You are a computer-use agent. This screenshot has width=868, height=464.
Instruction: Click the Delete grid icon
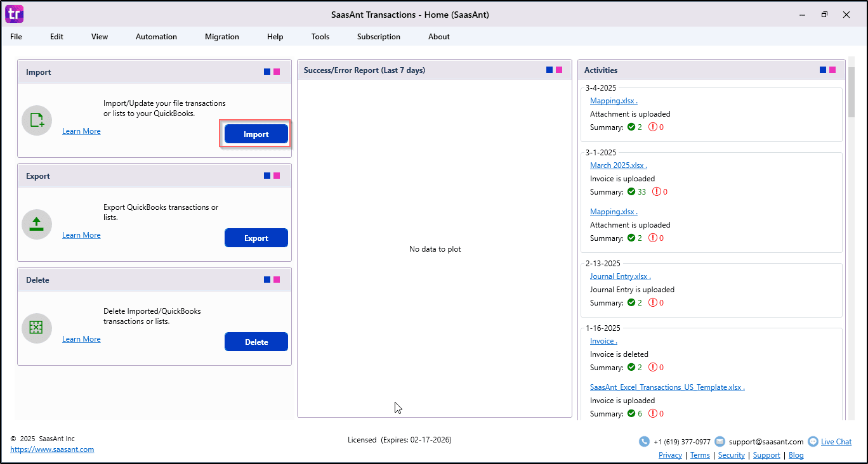37,328
